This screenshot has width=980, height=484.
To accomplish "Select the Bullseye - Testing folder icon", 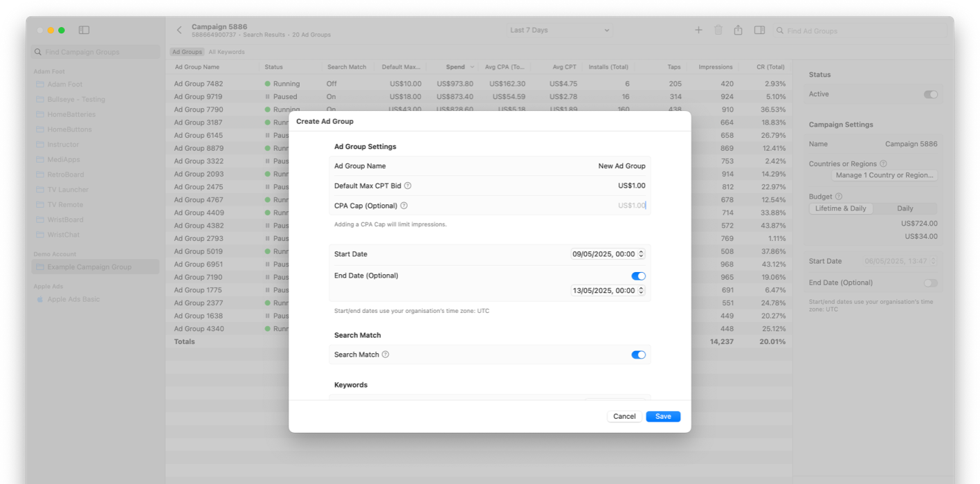I will [x=40, y=100].
